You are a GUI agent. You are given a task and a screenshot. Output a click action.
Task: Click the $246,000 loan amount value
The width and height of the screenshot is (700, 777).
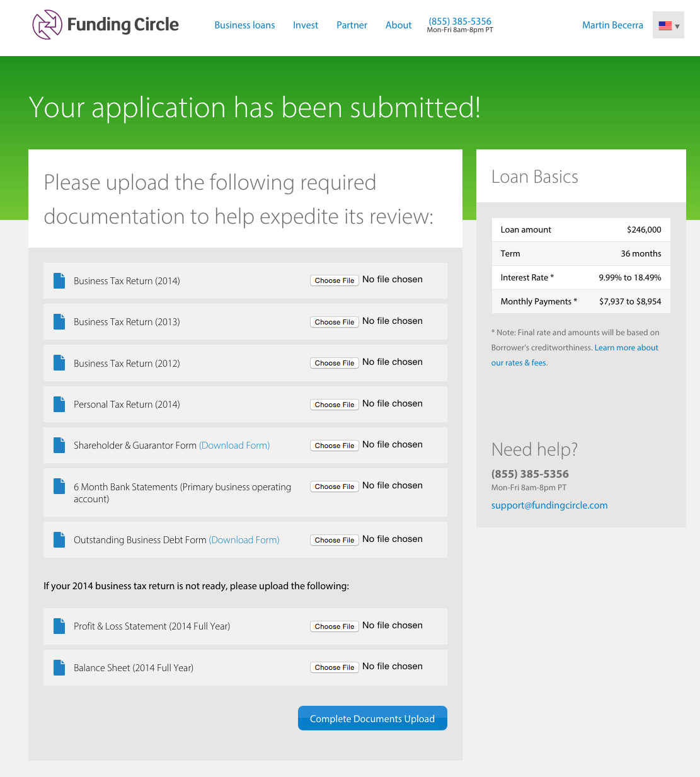(x=644, y=230)
